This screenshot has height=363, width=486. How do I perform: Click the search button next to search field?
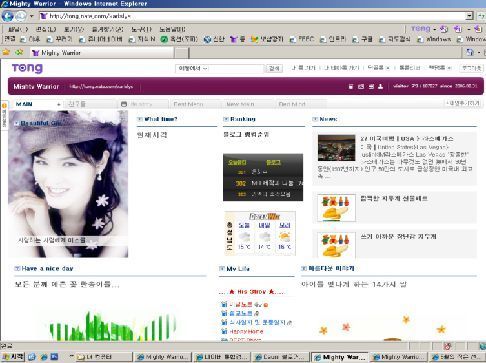click(274, 68)
